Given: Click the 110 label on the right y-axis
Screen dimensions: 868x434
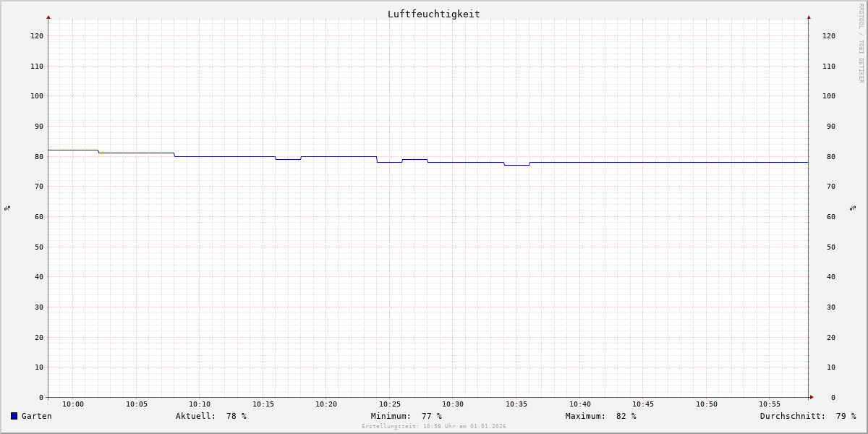Looking at the screenshot, I should (829, 66).
